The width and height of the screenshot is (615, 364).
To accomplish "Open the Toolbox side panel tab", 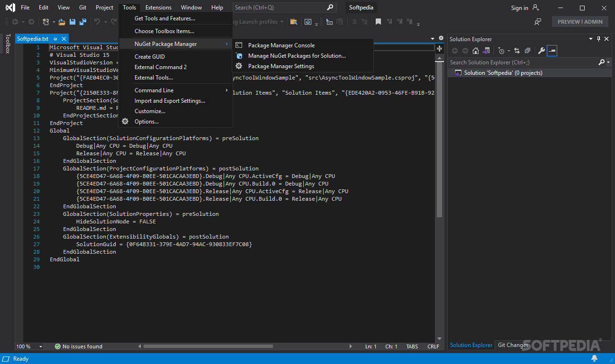I will pyautogui.click(x=7, y=44).
